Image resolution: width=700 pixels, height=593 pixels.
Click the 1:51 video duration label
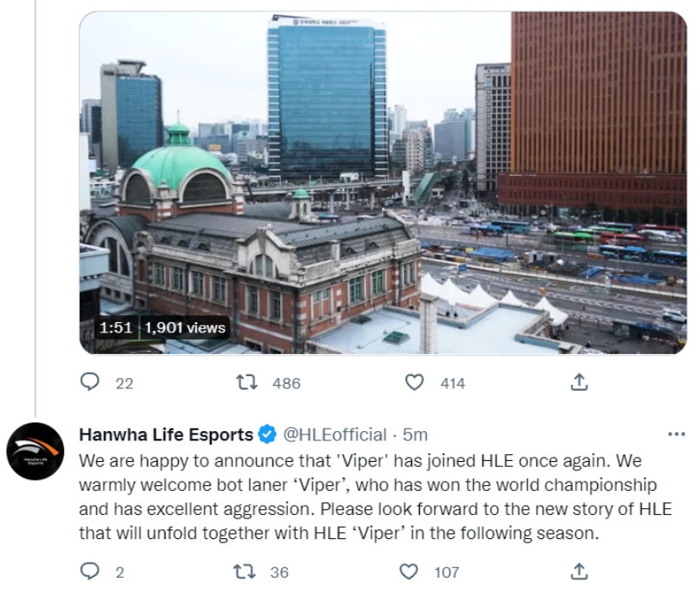[x=116, y=327]
